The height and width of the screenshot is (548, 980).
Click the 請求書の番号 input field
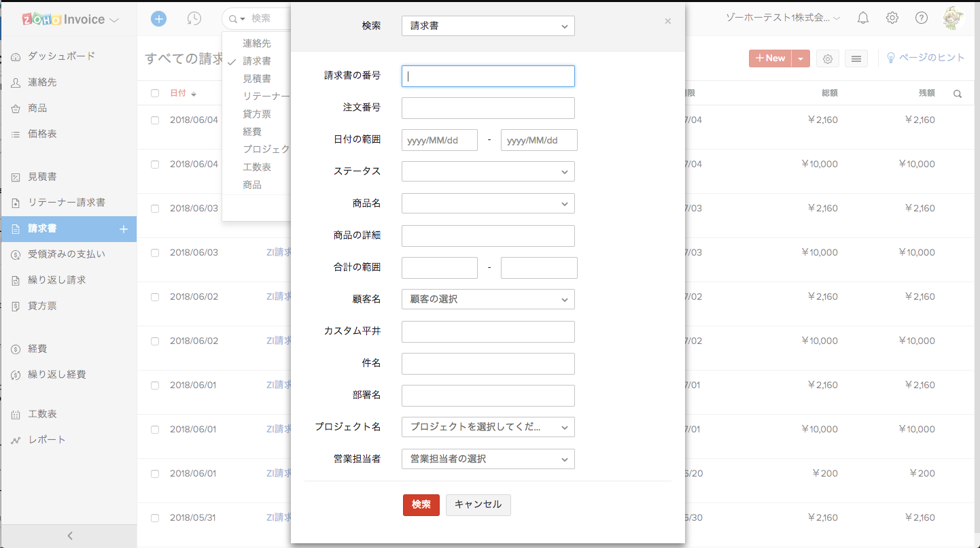point(488,76)
